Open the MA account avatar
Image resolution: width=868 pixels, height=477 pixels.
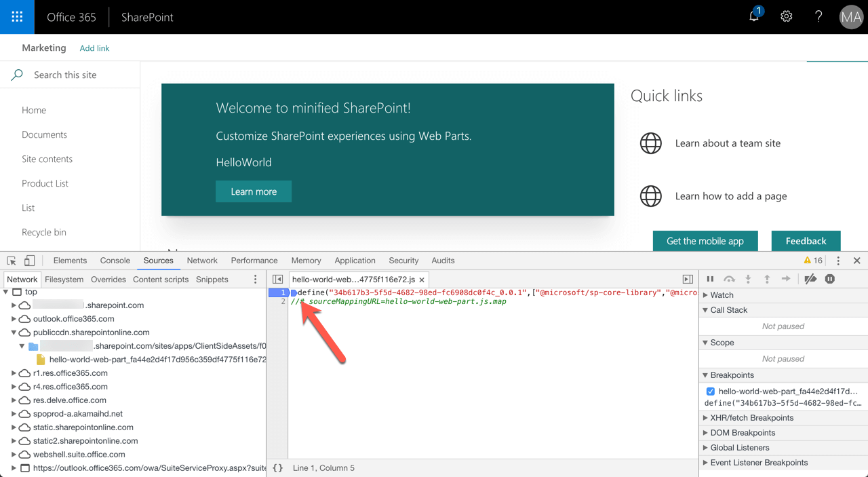[x=851, y=17]
